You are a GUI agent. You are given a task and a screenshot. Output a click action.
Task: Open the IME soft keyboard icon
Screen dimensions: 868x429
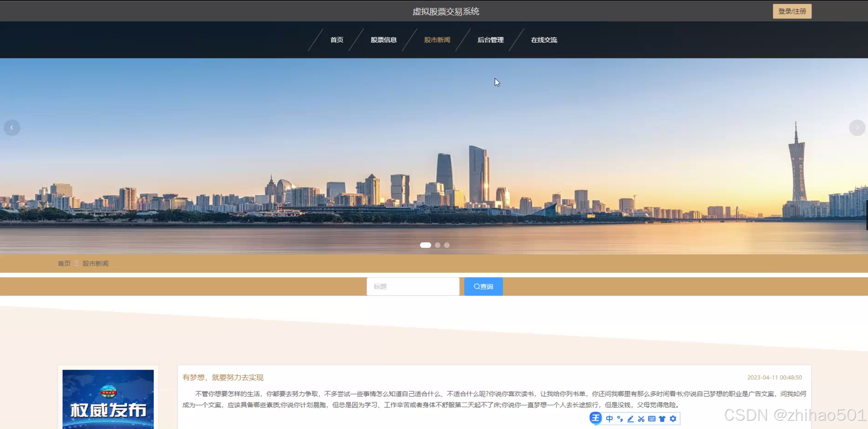[x=652, y=419]
